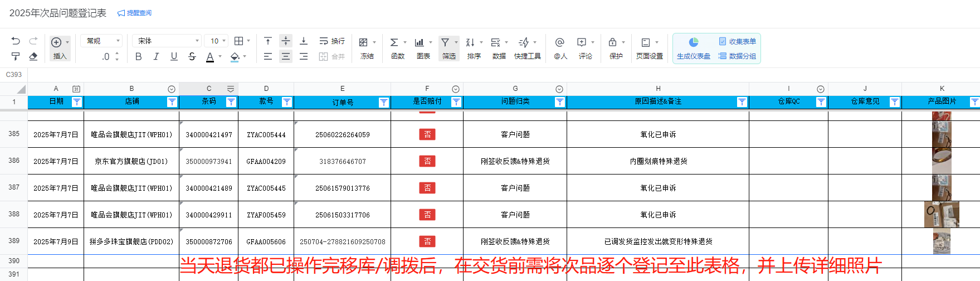Toggle bold formatting
The image size is (980, 281).
[x=138, y=56]
